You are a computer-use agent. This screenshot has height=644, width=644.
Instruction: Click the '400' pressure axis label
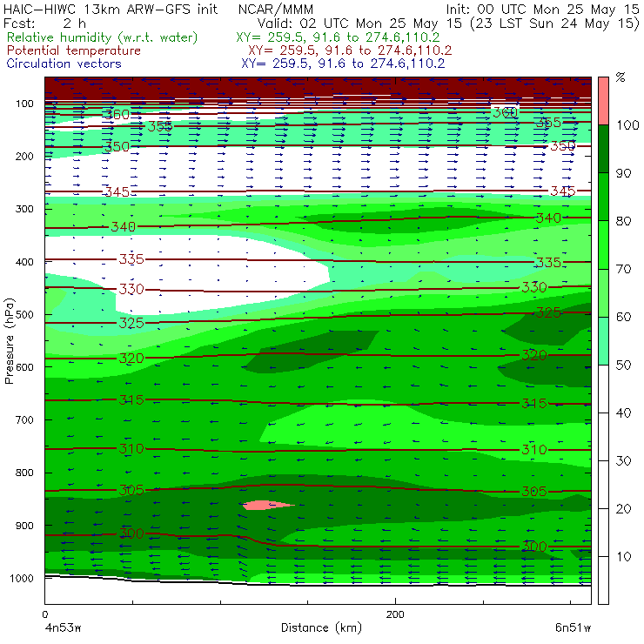(x=24, y=262)
